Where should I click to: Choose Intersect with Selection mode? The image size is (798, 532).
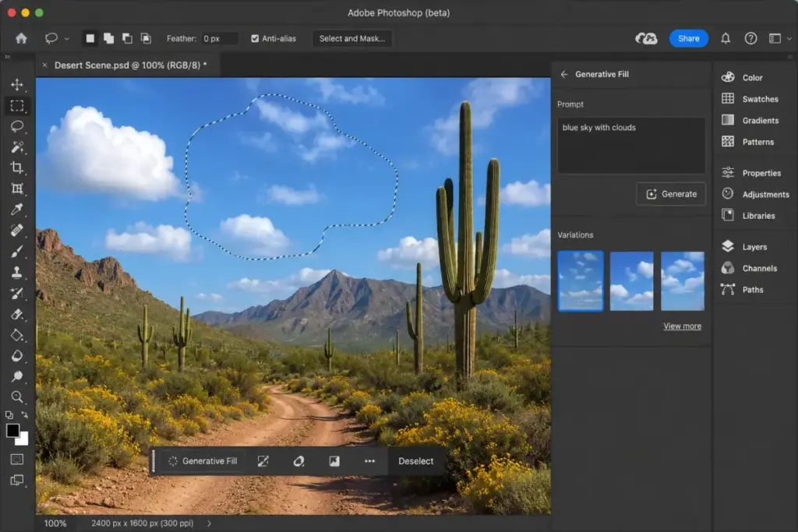[x=146, y=38]
